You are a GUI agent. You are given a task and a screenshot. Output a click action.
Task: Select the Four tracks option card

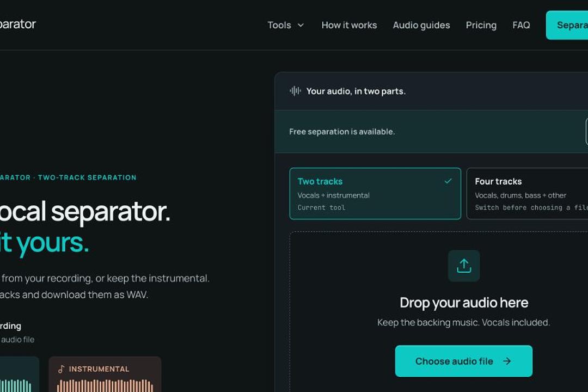pos(527,194)
